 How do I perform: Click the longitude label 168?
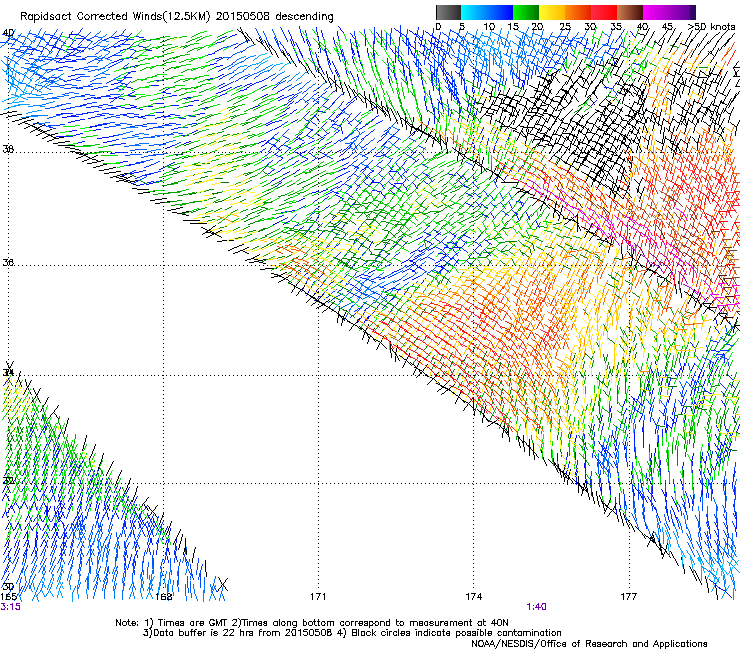163,597
